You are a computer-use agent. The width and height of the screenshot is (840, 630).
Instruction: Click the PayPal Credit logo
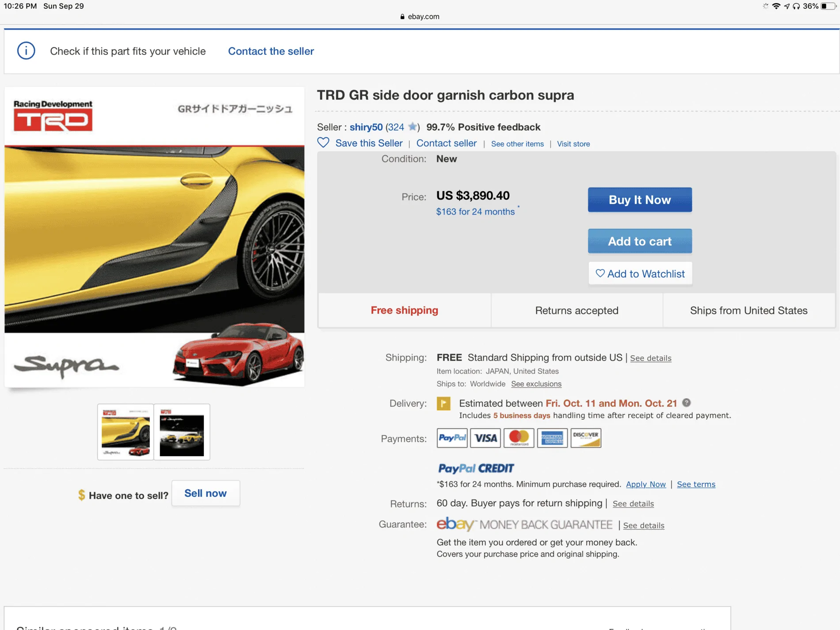[476, 468]
